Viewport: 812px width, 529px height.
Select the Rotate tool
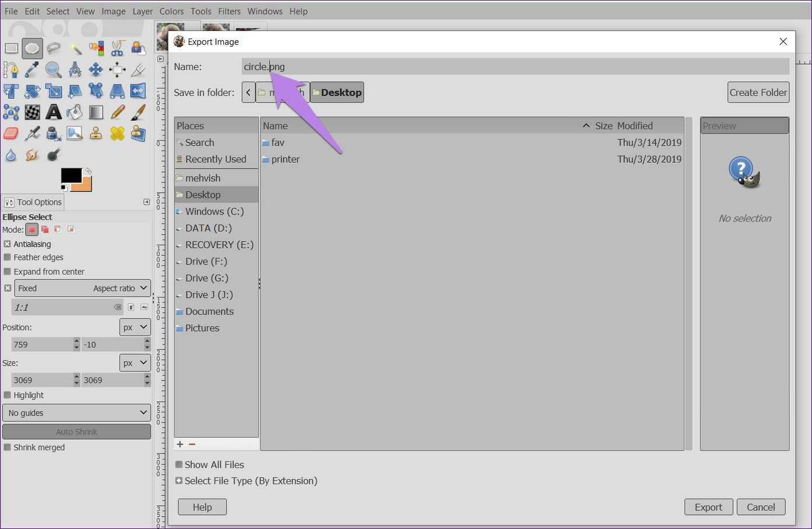coord(32,91)
